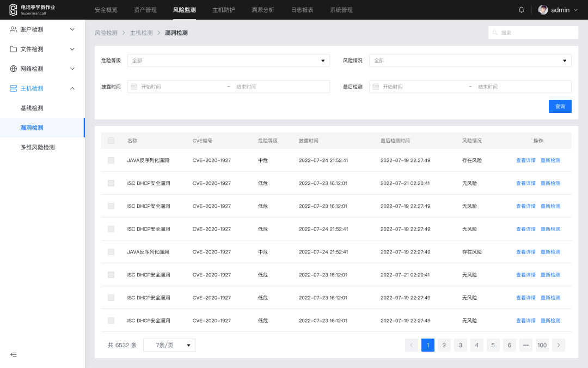Tick the checkbox in the last table row

point(111,321)
